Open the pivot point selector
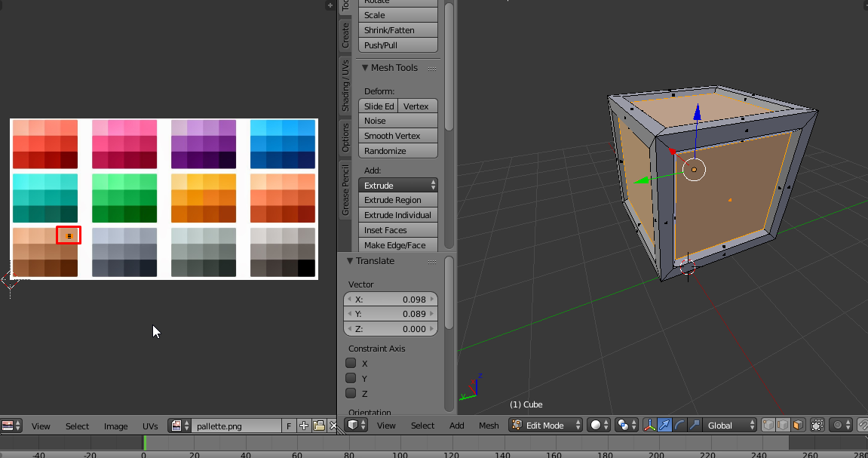The image size is (868, 458). [626, 425]
